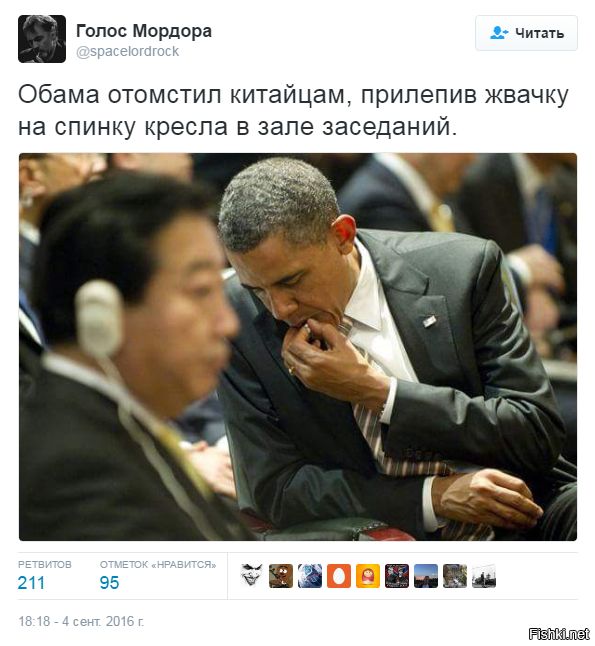Screen dimensions: 595x646
Task: View the 95 likes list
Action: coord(109,583)
